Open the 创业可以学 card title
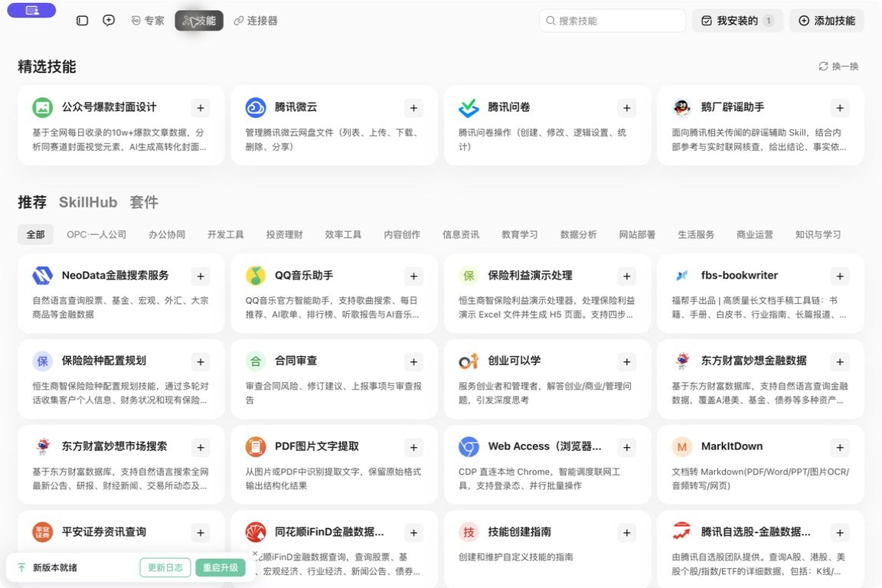This screenshot has height=588, width=882. tap(514, 361)
